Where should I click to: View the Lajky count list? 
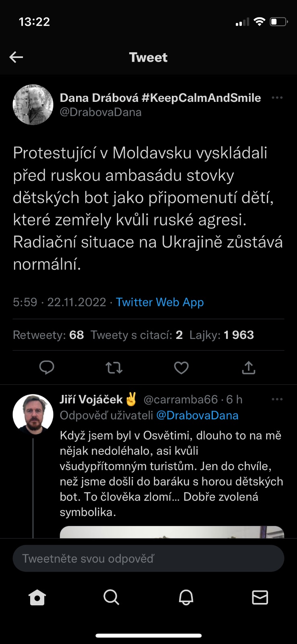click(222, 335)
